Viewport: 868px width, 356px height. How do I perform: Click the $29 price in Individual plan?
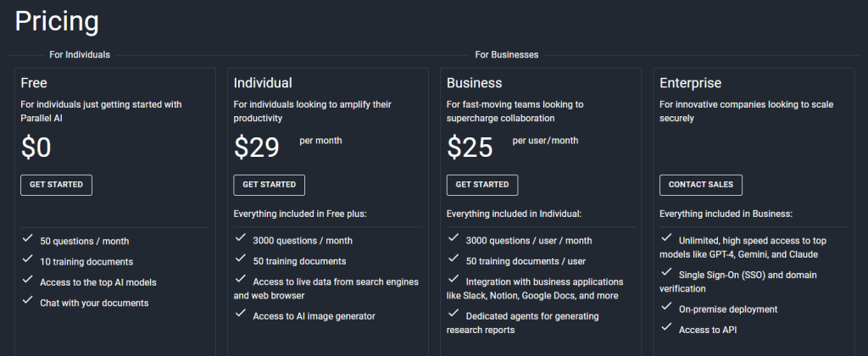coord(257,147)
